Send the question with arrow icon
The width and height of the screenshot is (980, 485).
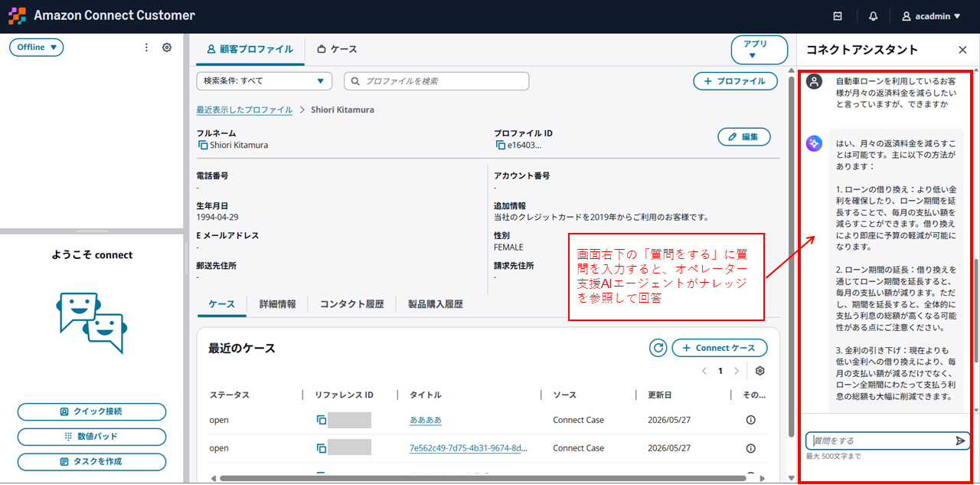point(960,441)
